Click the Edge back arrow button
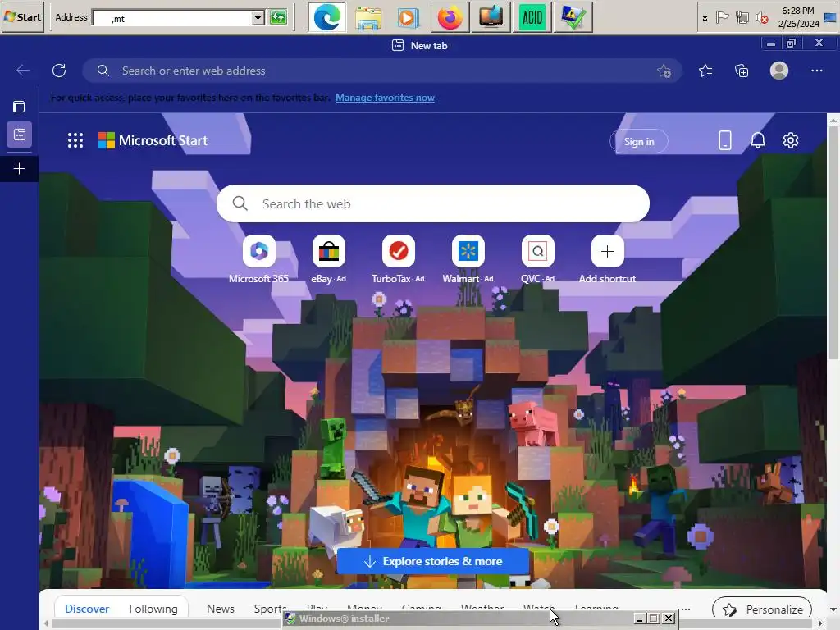Viewport: 840px width, 630px height. point(22,71)
